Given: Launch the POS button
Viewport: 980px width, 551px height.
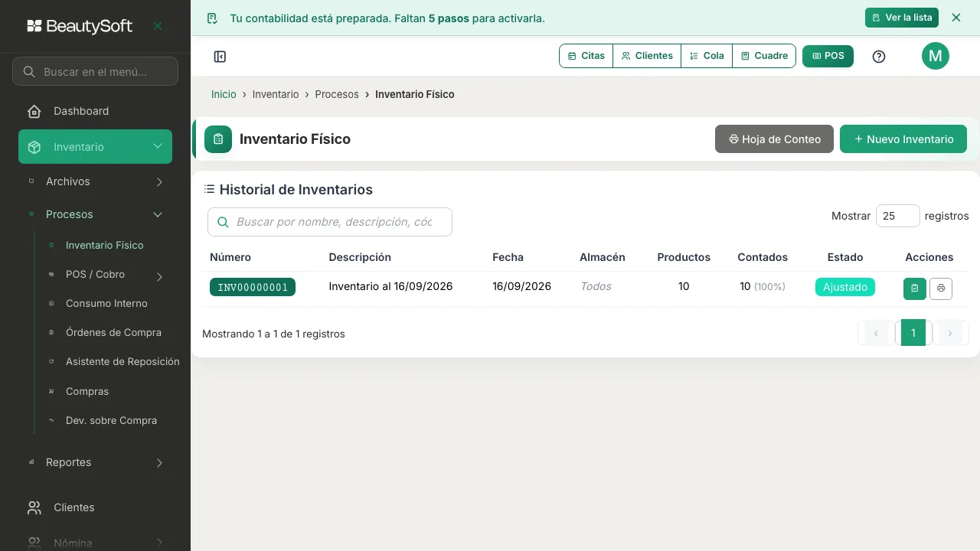Looking at the screenshot, I should (x=828, y=56).
